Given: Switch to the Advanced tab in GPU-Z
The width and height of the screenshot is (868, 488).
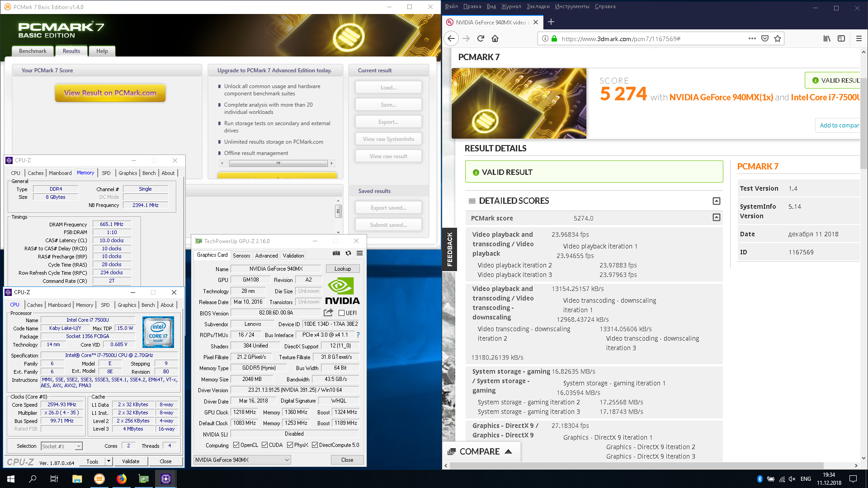Looking at the screenshot, I should tap(266, 255).
